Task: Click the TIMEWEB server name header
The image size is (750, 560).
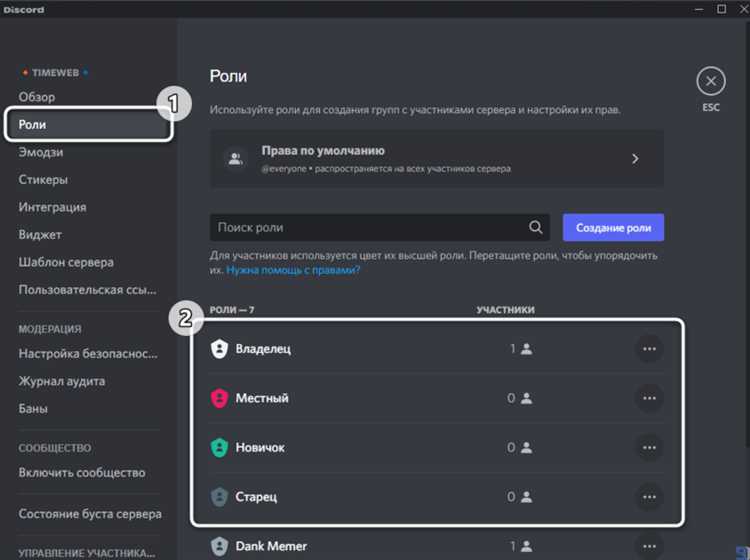Action: click(55, 73)
